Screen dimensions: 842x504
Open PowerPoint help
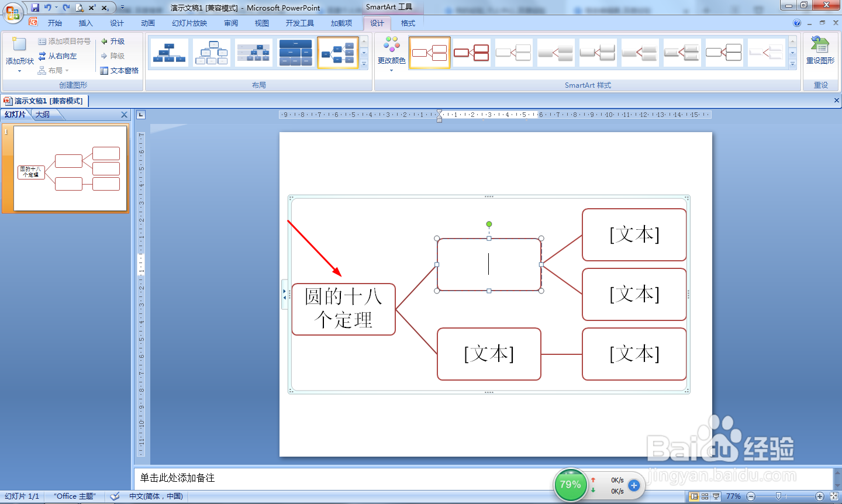(x=797, y=23)
